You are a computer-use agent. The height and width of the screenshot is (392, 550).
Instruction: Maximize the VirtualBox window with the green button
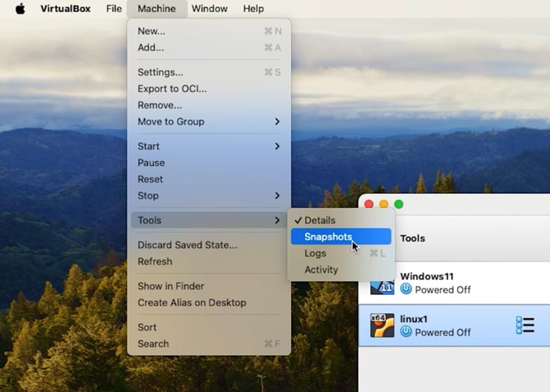399,204
